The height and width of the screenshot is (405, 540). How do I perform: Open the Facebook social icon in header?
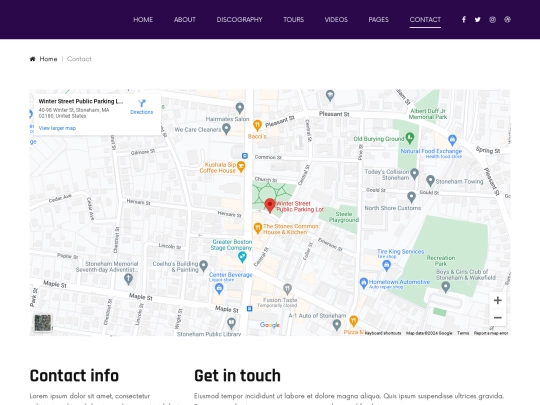pos(464,20)
